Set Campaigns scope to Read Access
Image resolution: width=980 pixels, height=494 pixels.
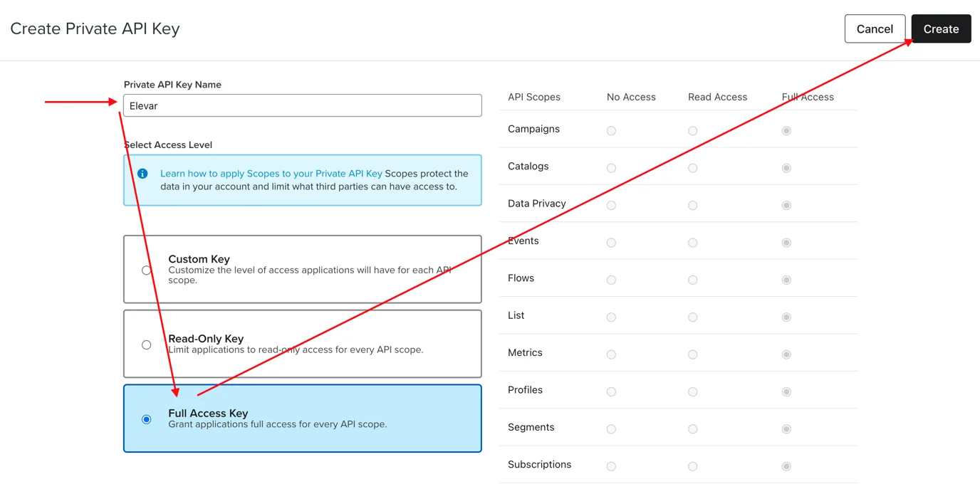point(692,131)
